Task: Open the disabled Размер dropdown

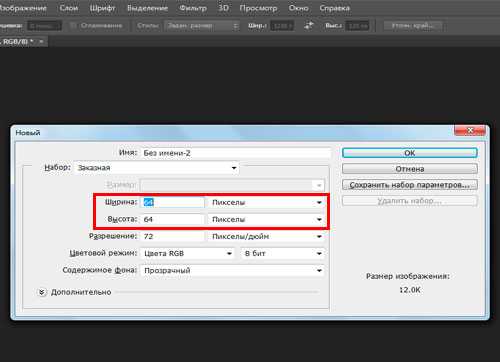Action: [x=232, y=185]
